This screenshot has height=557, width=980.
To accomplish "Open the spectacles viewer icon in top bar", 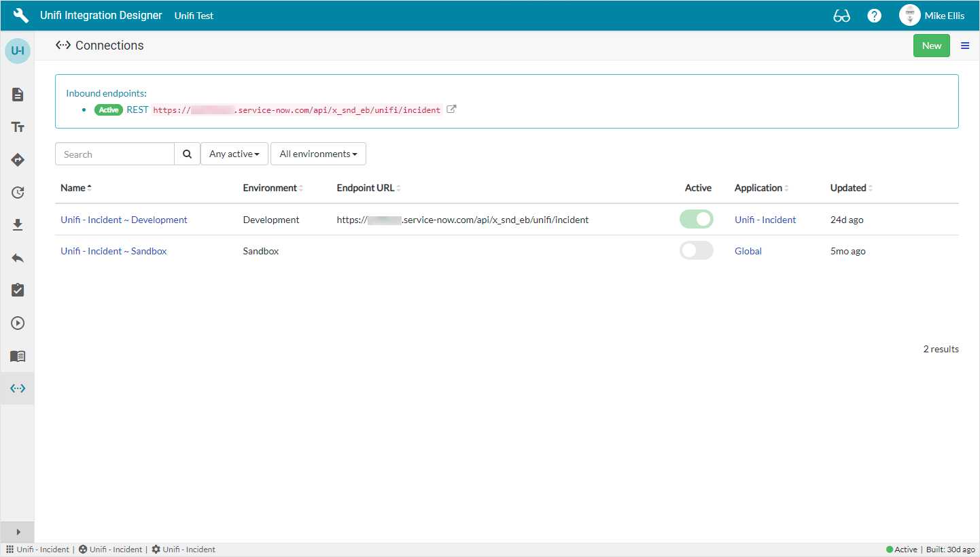I will (x=841, y=15).
